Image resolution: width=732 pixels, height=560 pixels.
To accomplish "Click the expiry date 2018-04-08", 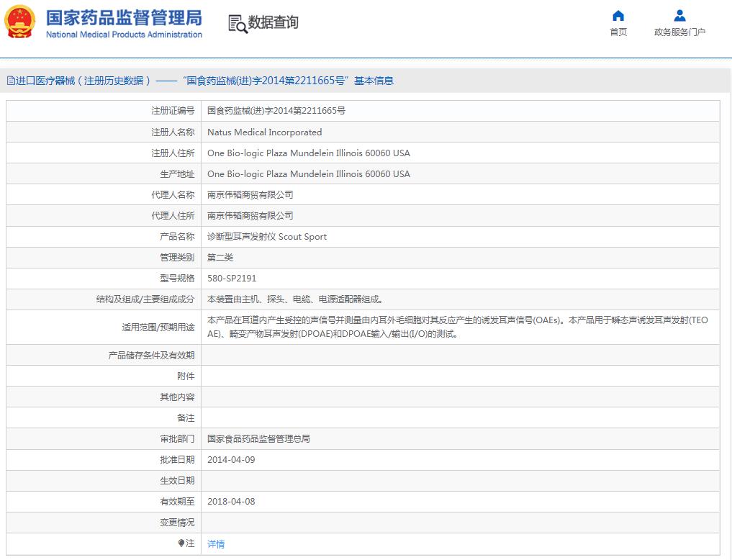I will point(231,502).
